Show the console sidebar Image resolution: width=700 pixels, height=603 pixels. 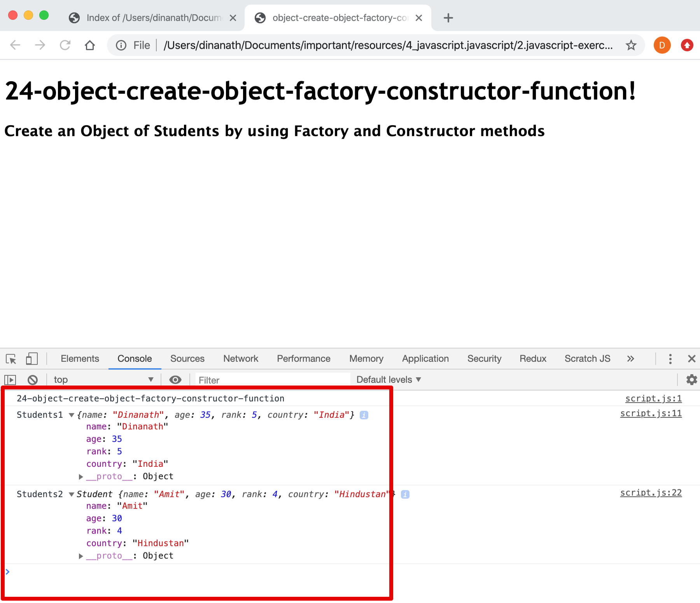click(10, 380)
